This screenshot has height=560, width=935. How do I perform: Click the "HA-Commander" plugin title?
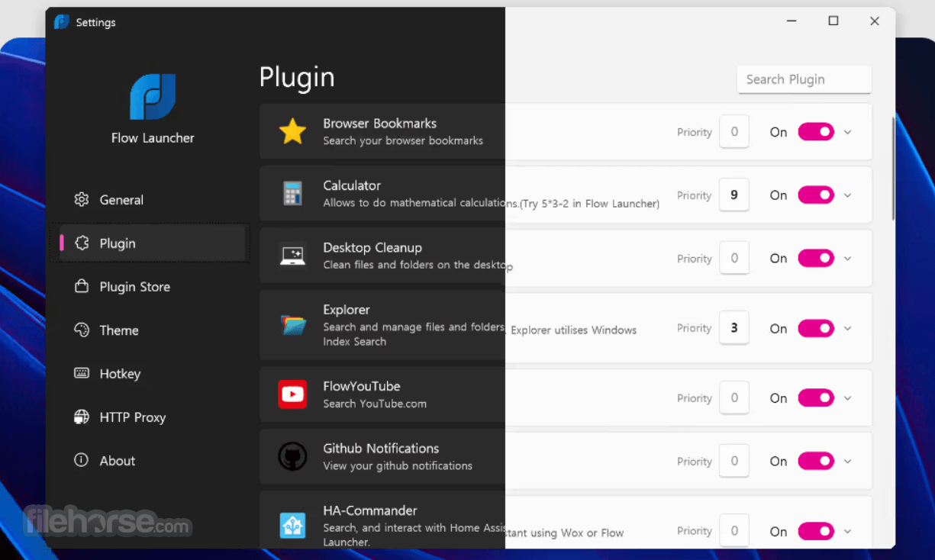370,510
